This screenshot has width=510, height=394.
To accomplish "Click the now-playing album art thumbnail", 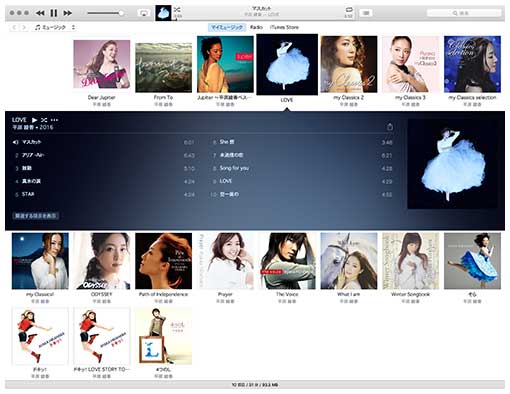I will (x=163, y=13).
